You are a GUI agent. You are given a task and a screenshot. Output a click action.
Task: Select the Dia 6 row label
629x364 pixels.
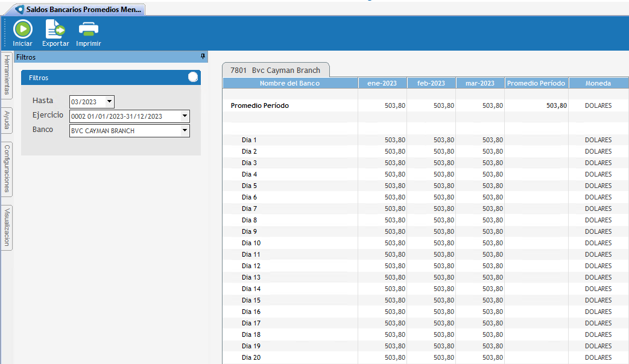click(249, 197)
